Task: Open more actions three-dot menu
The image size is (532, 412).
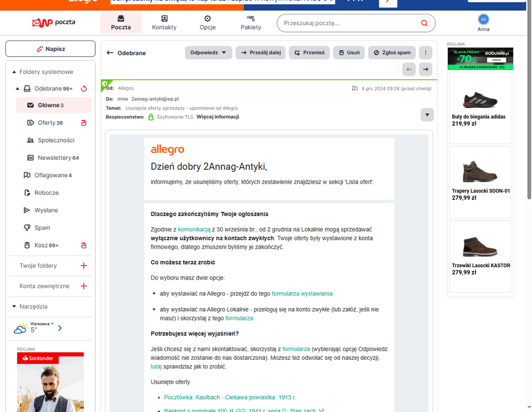Action: pyautogui.click(x=425, y=53)
